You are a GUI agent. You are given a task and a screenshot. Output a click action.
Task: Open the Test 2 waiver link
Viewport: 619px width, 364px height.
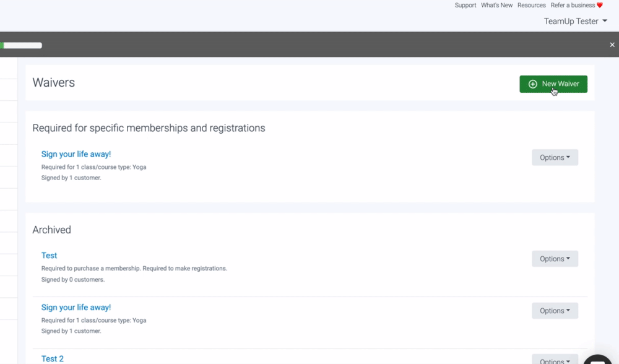click(53, 358)
